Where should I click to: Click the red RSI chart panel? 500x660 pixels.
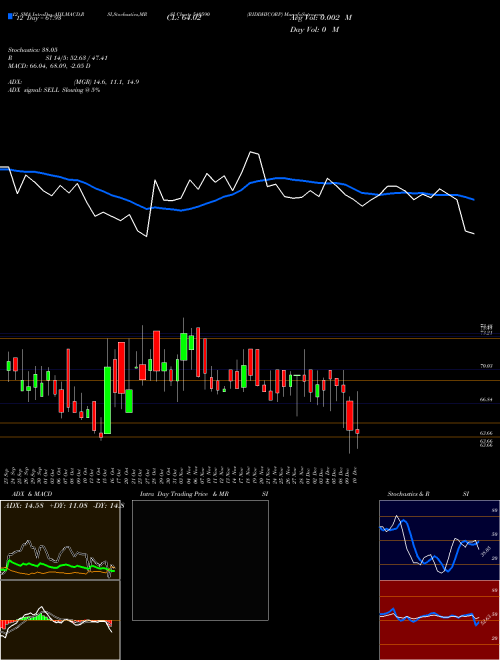pyautogui.click(x=439, y=620)
